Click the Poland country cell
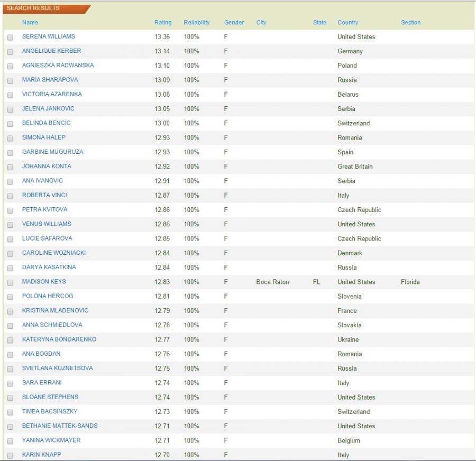 tap(347, 66)
